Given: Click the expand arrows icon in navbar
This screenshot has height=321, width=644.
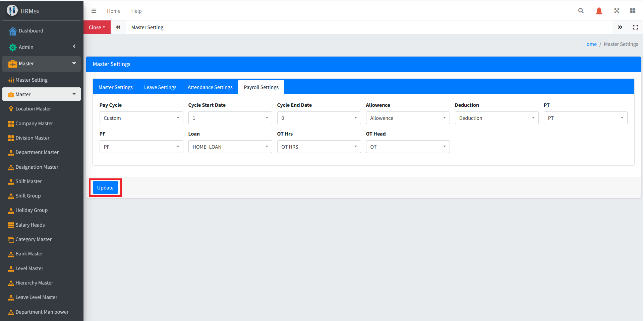Looking at the screenshot, I should [x=617, y=11].
